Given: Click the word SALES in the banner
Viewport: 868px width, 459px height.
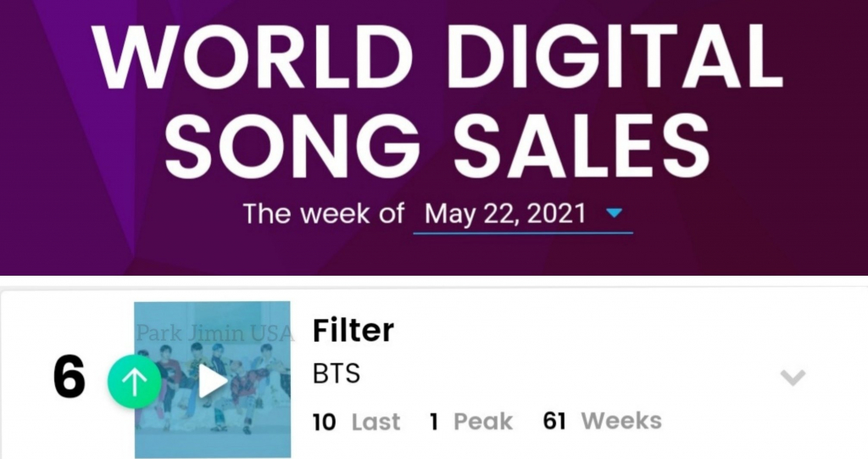Looking at the screenshot, I should tap(581, 146).
